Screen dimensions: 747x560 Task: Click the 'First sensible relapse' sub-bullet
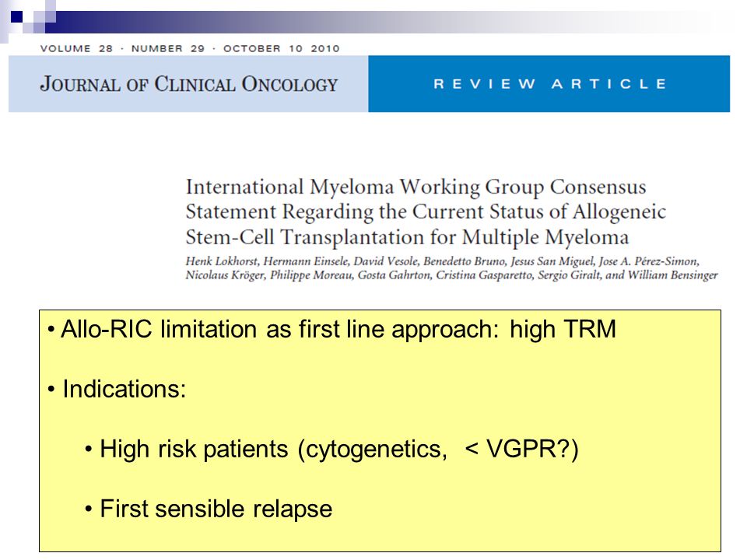tap(209, 509)
